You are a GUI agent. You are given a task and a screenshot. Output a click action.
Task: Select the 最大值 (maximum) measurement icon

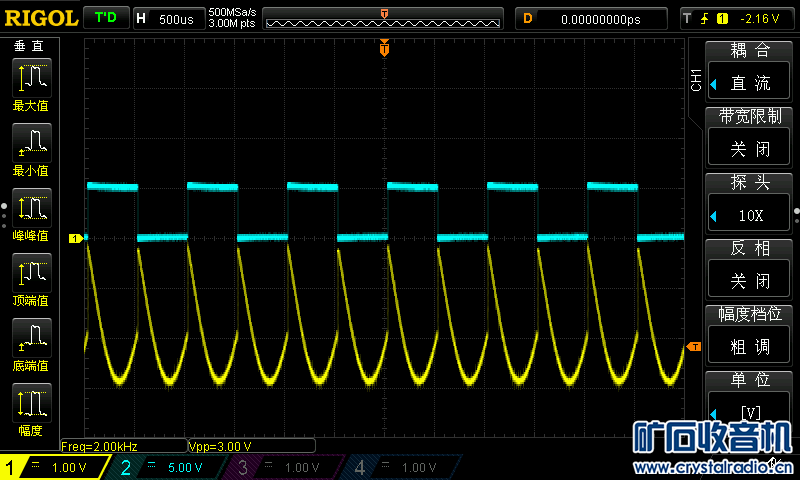(x=32, y=78)
